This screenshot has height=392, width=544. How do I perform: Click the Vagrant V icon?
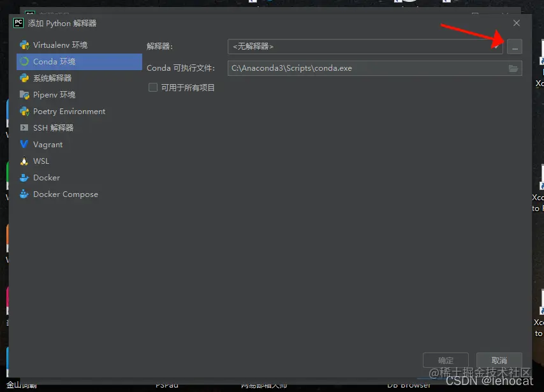click(24, 145)
